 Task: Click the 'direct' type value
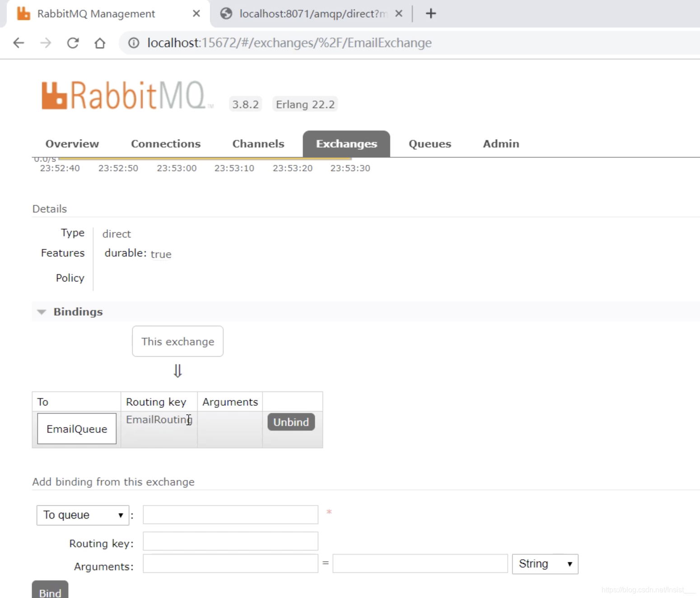[x=117, y=234]
